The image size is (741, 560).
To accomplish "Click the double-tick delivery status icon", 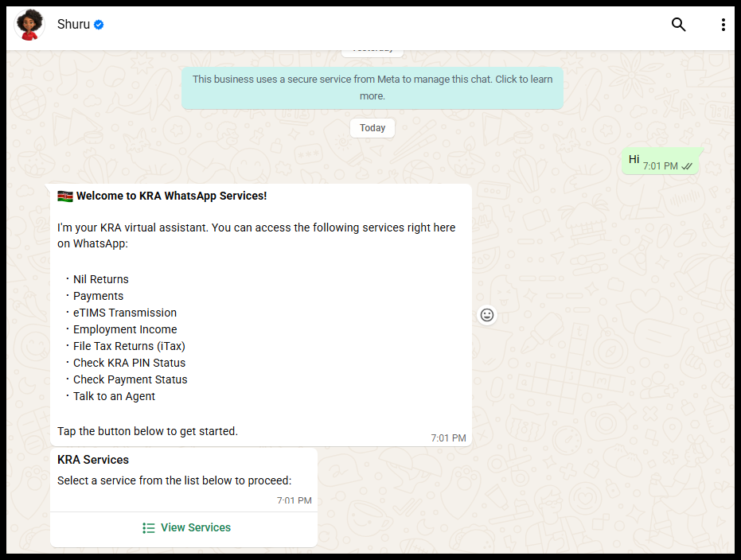I will tap(687, 166).
